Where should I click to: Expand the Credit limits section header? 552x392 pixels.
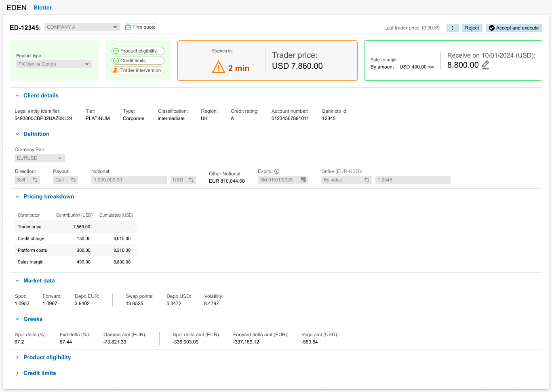(40, 373)
